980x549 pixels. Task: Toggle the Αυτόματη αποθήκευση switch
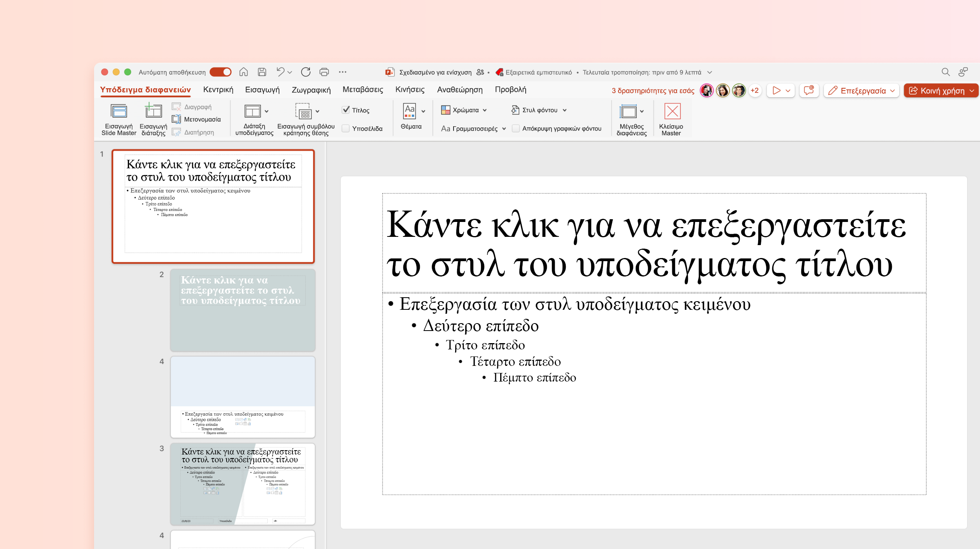pyautogui.click(x=221, y=72)
